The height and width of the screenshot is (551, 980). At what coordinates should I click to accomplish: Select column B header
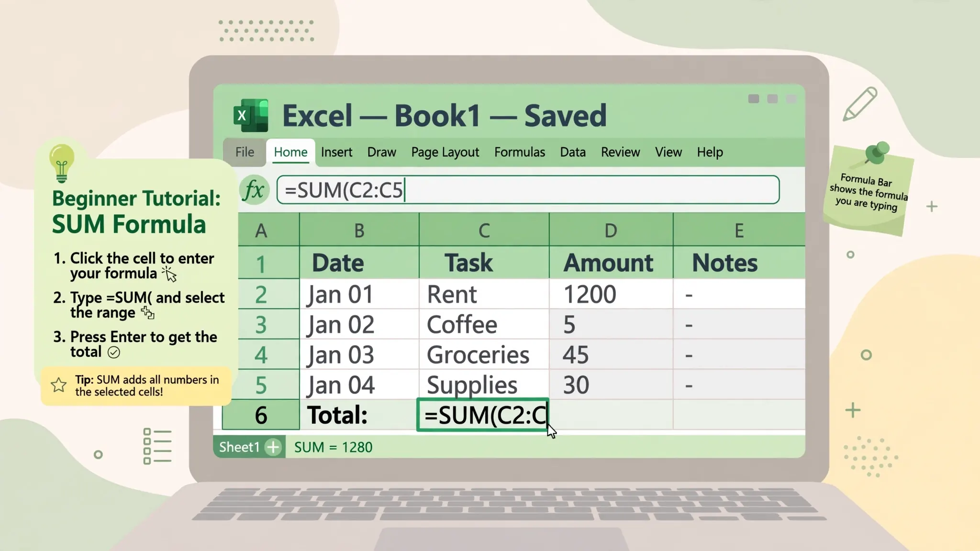click(x=359, y=230)
